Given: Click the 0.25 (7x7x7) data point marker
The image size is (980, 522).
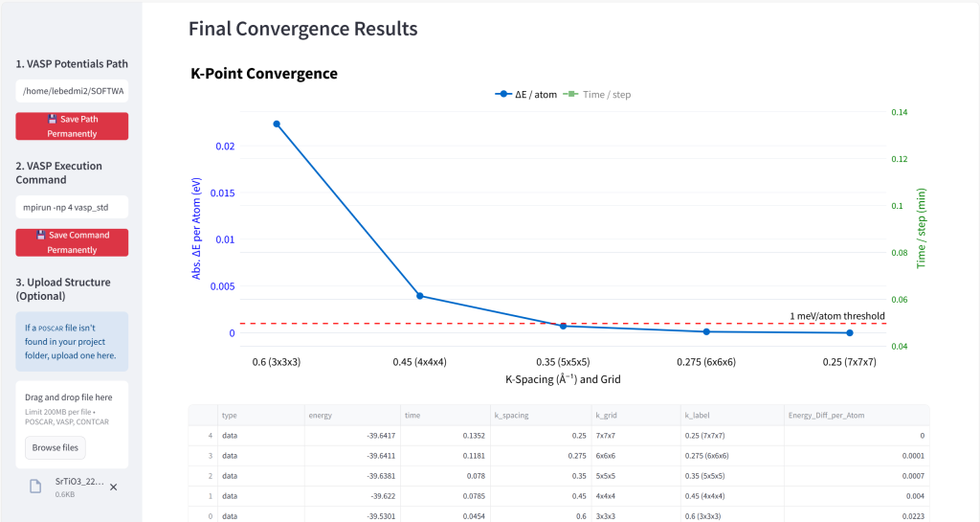Looking at the screenshot, I should (x=850, y=333).
